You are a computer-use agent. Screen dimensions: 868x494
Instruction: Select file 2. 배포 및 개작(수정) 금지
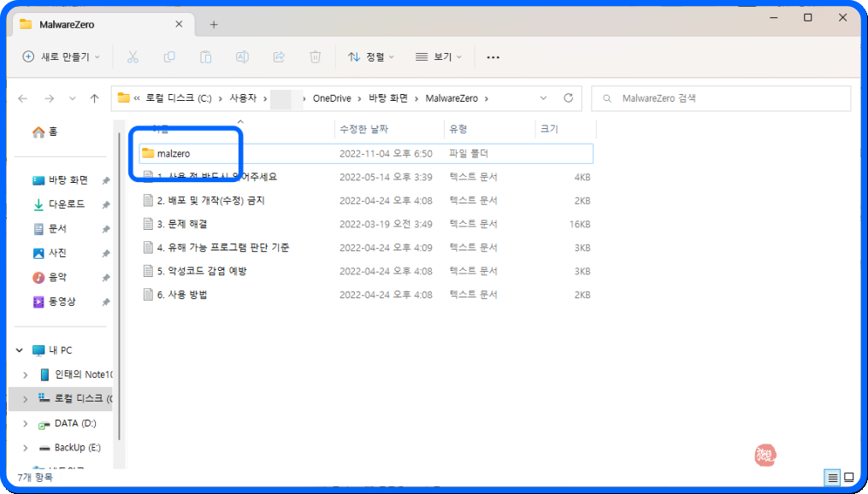(x=366, y=201)
